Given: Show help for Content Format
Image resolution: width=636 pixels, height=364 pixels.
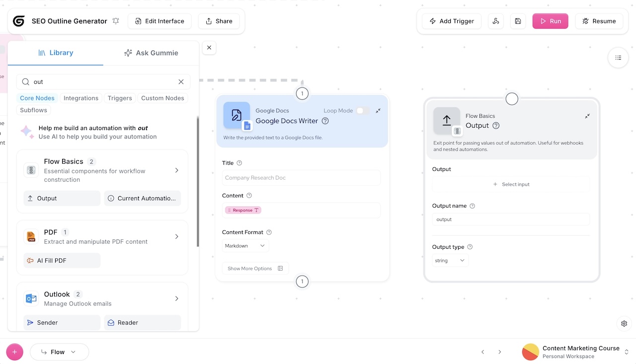Looking at the screenshot, I should click(269, 232).
